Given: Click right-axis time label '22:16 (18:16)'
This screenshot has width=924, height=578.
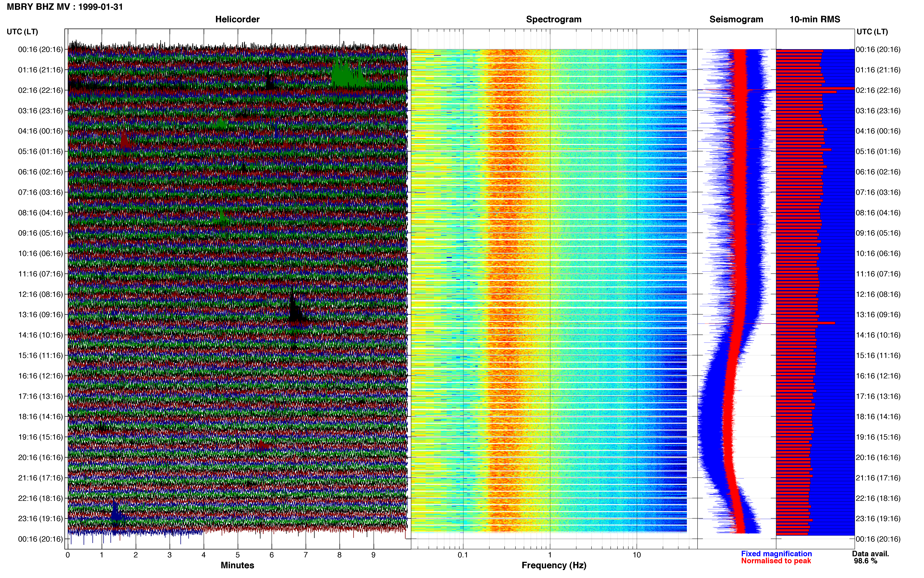Looking at the screenshot, I should pos(878,498).
